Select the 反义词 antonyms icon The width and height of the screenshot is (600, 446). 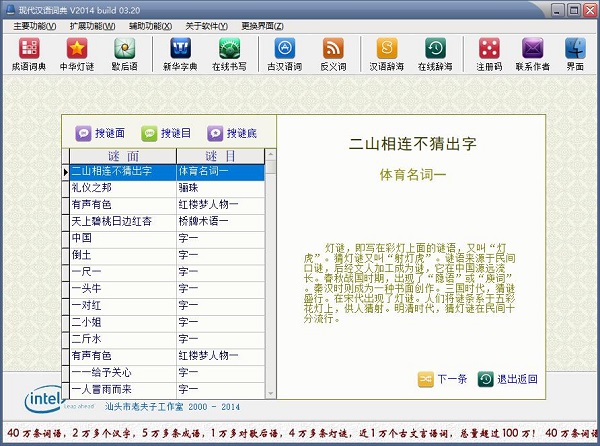click(332, 52)
